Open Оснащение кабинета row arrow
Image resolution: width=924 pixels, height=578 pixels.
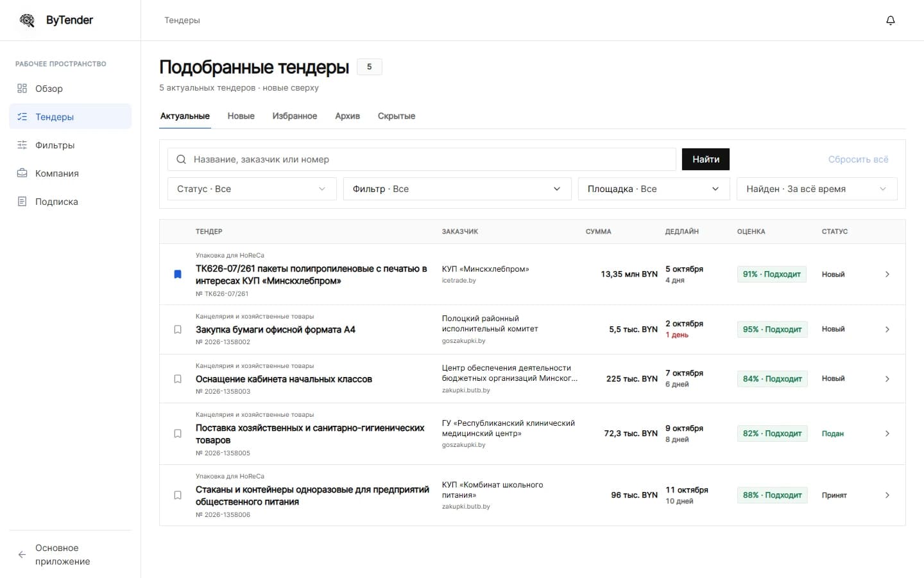(887, 379)
